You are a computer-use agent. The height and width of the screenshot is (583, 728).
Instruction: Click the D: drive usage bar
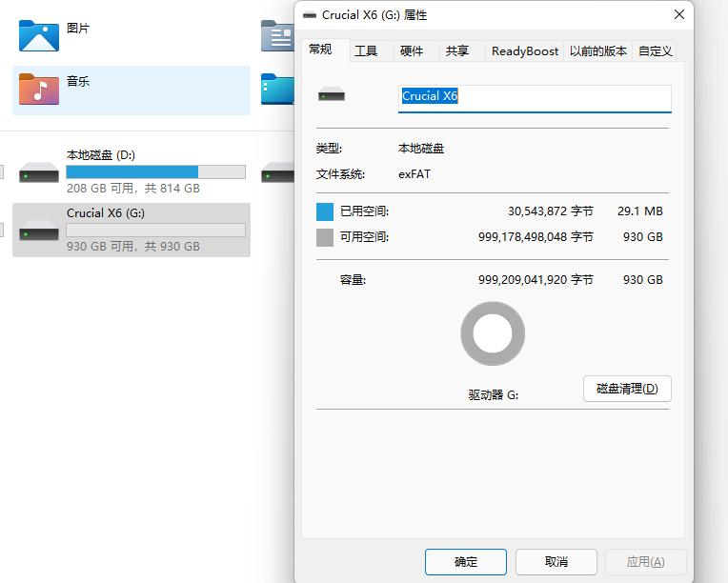155,171
